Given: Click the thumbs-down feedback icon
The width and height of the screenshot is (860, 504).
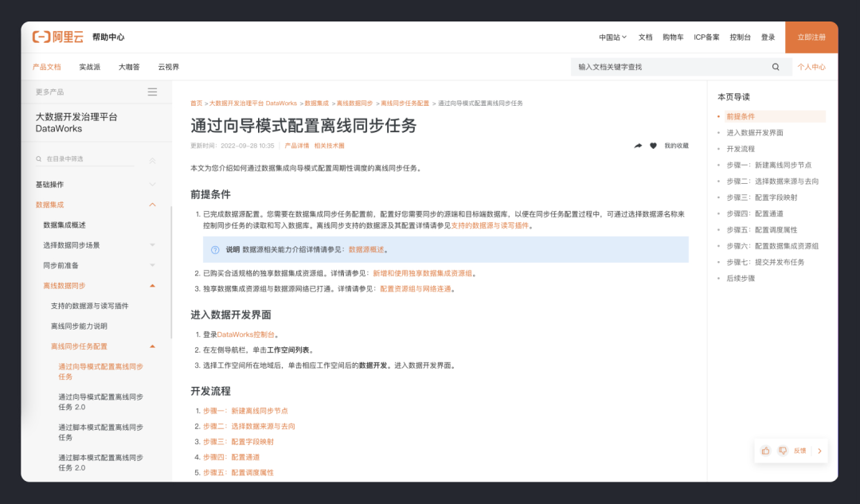Looking at the screenshot, I should (x=783, y=451).
